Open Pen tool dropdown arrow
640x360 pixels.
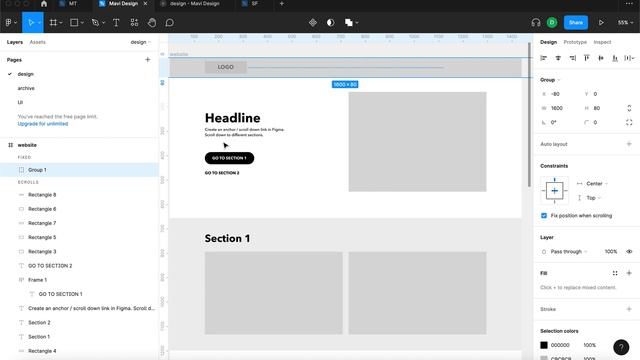[x=103, y=23]
